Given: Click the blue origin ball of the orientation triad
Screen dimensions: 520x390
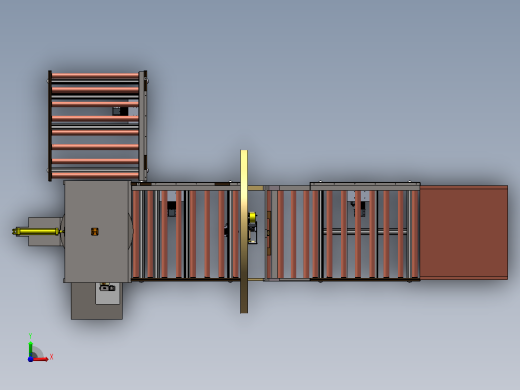Looking at the screenshot, I should (30, 359).
